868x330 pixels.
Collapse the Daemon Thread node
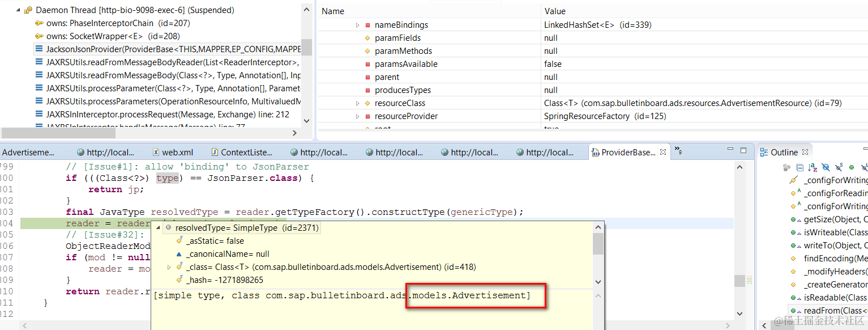19,10
